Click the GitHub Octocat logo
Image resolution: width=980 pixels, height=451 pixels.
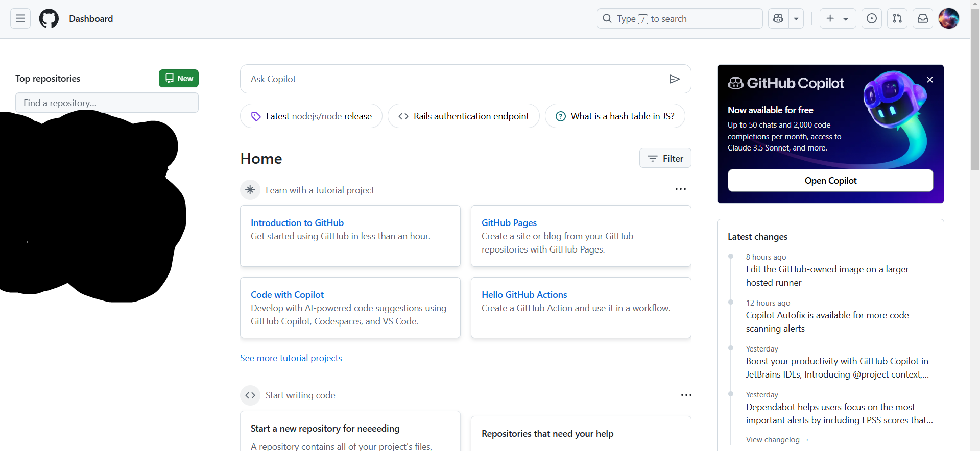pyautogui.click(x=49, y=18)
